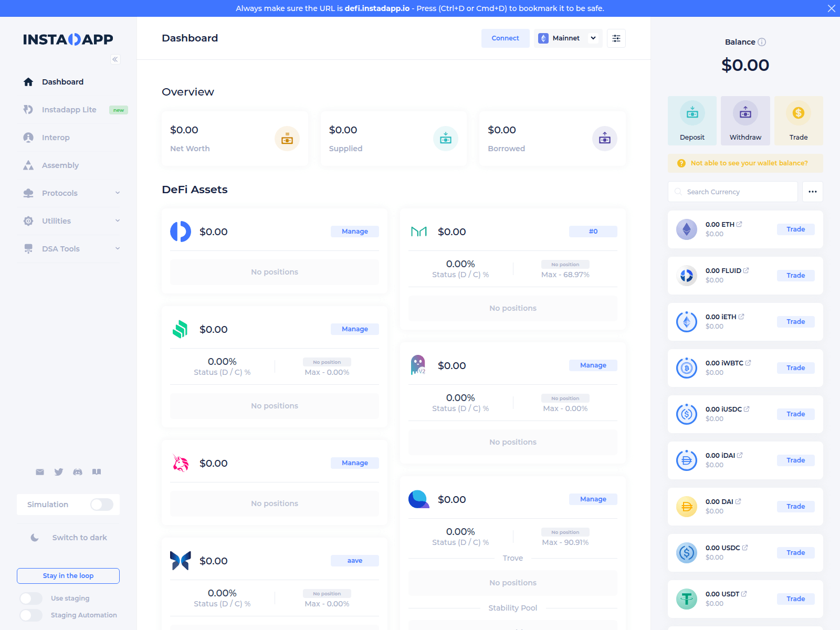This screenshot has height=630, width=840.
Task: Enable the Use staging toggle
Action: 31,598
